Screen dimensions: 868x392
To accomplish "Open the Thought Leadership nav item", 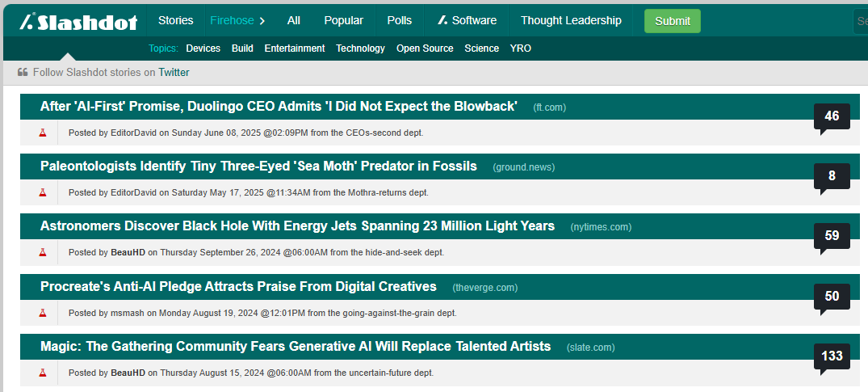I will pos(572,20).
